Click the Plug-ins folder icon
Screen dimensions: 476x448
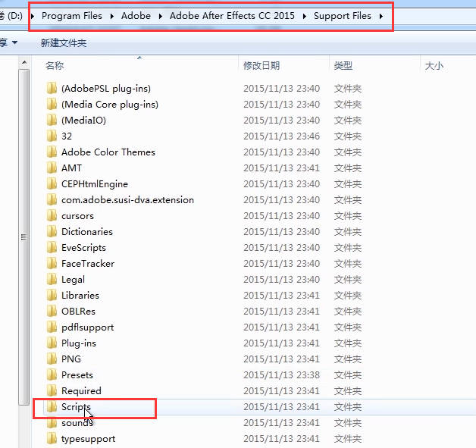[52, 343]
